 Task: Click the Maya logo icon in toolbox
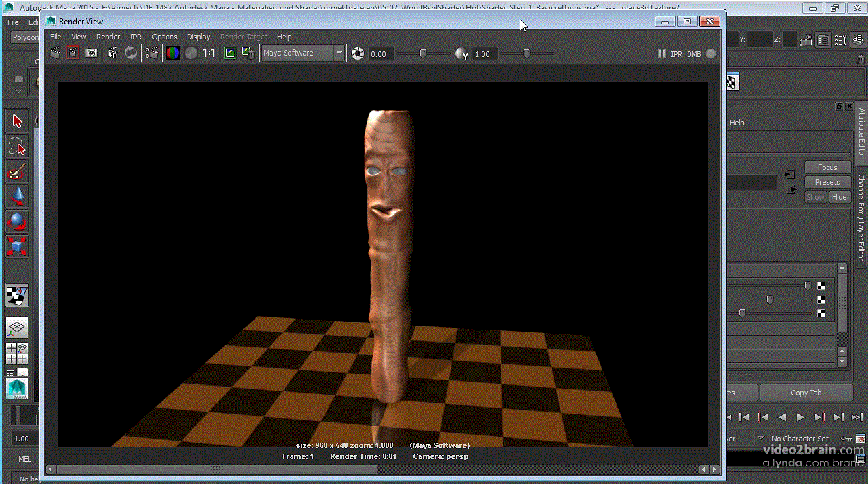[x=18, y=389]
